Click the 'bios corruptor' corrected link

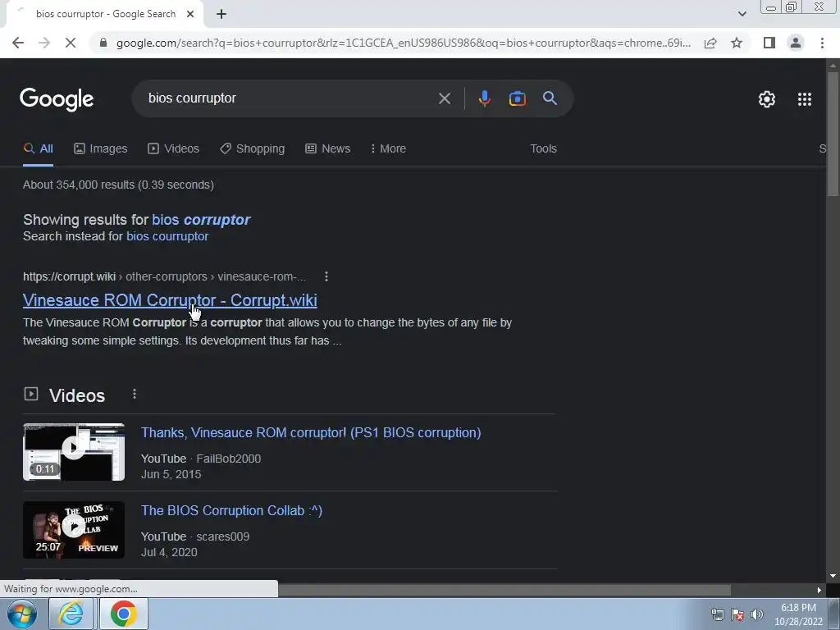point(201,220)
